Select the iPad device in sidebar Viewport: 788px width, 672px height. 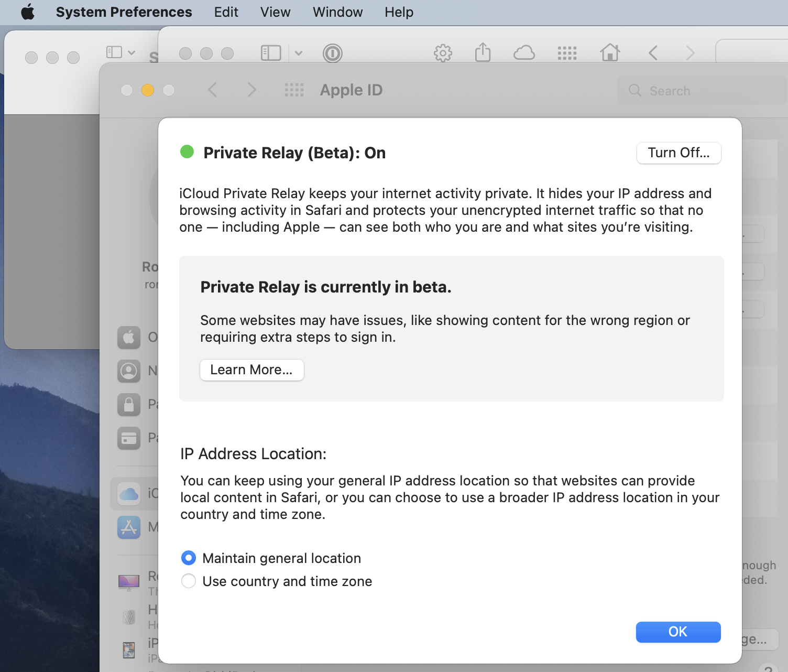129,650
